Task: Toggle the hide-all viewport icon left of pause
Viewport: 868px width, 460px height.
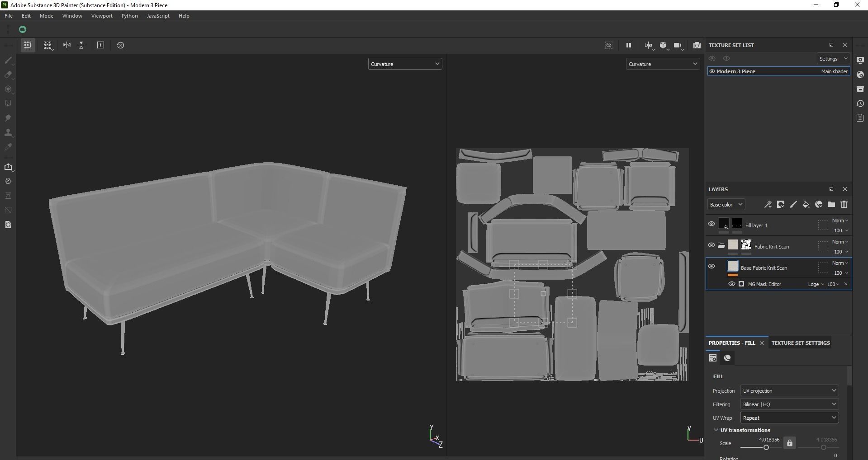Action: 609,45
